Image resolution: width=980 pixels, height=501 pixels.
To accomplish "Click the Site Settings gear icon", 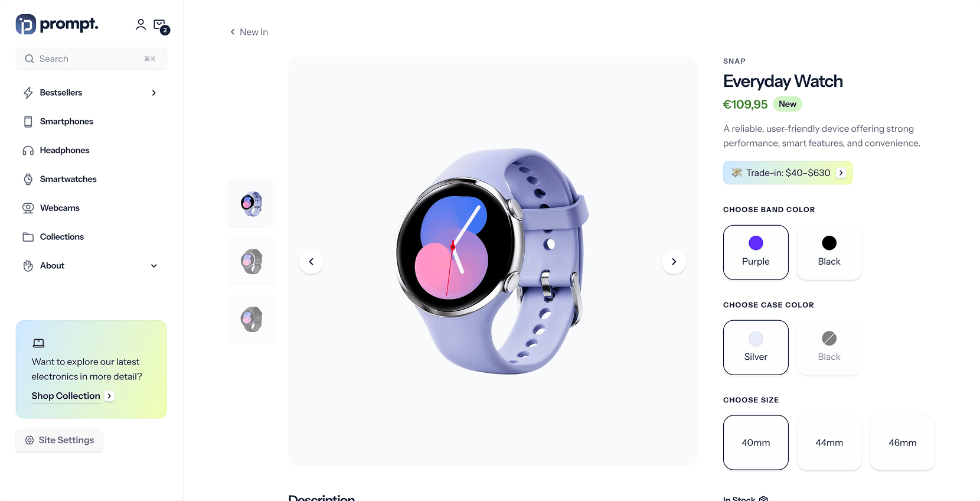I will point(30,440).
